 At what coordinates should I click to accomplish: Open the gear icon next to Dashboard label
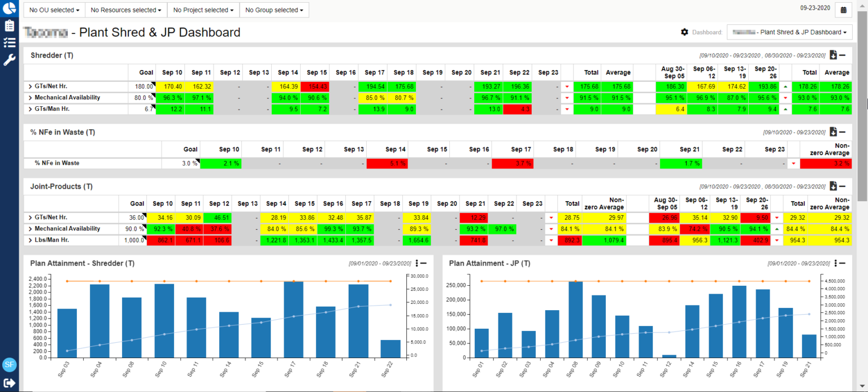coord(684,32)
